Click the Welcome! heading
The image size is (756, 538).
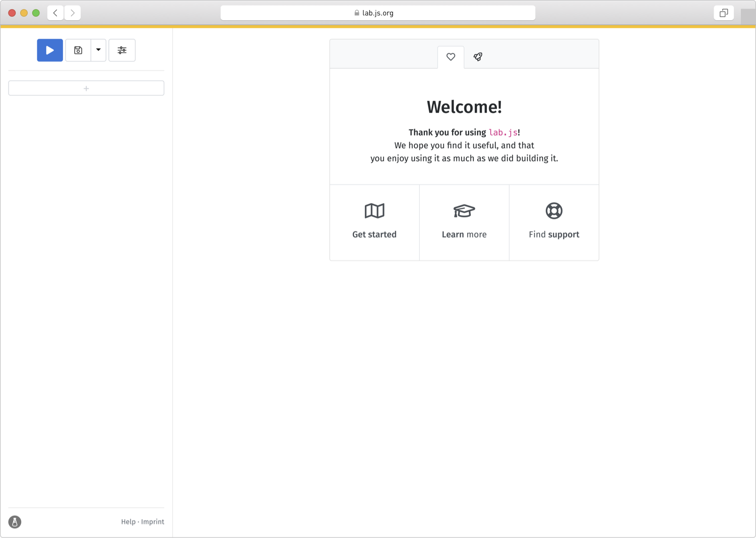464,107
